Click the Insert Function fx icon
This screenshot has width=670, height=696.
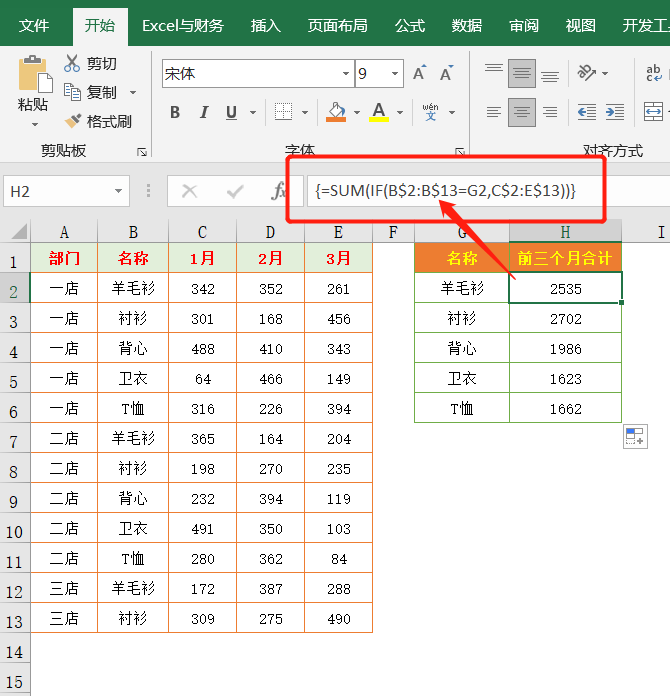pos(279,190)
